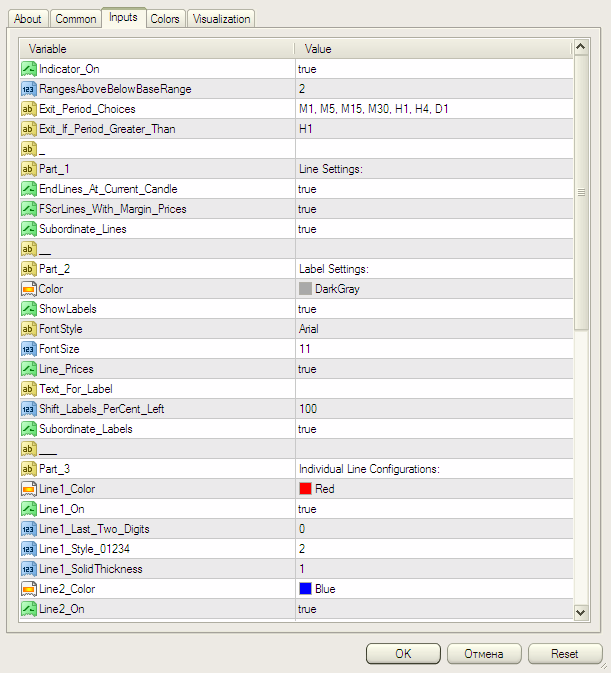Switch to the Colors tab
611x673 pixels.
pos(165,19)
